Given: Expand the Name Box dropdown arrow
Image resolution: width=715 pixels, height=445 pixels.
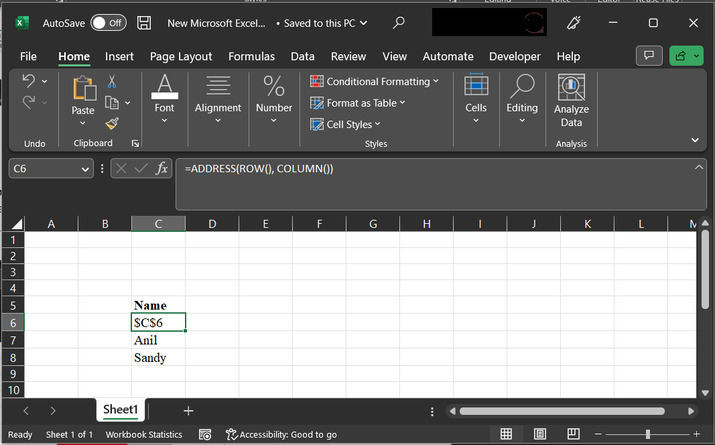Looking at the screenshot, I should (85, 169).
